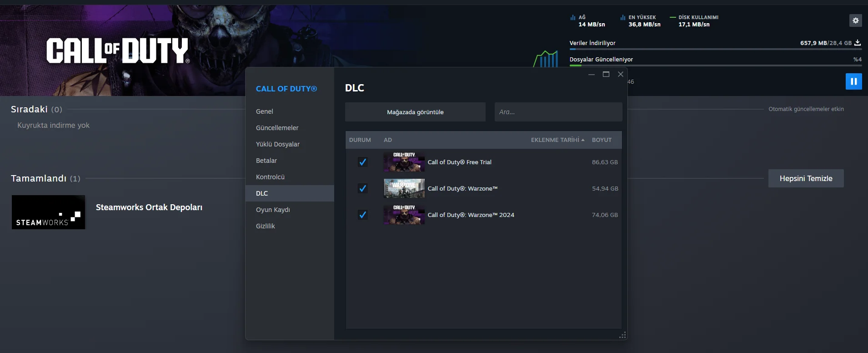Viewport: 868px width, 353px height.
Task: Click the Kuyrukta indirme yok message
Action: coord(53,125)
